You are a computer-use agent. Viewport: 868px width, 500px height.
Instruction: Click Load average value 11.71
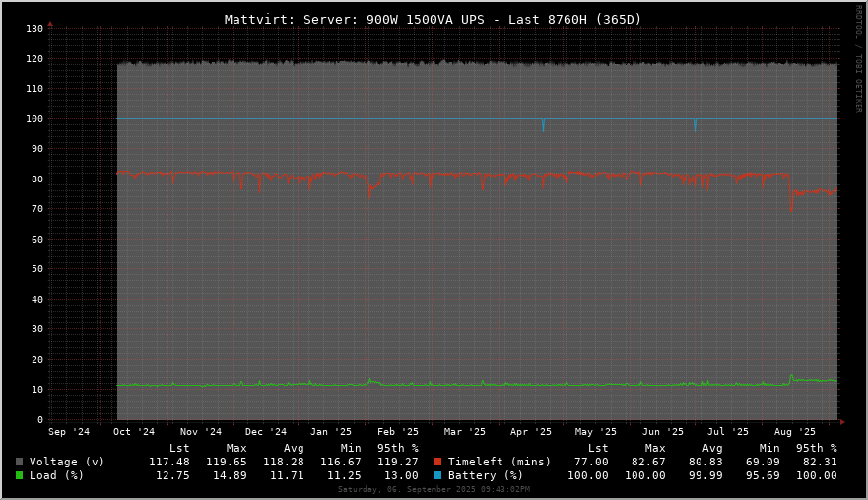click(287, 475)
